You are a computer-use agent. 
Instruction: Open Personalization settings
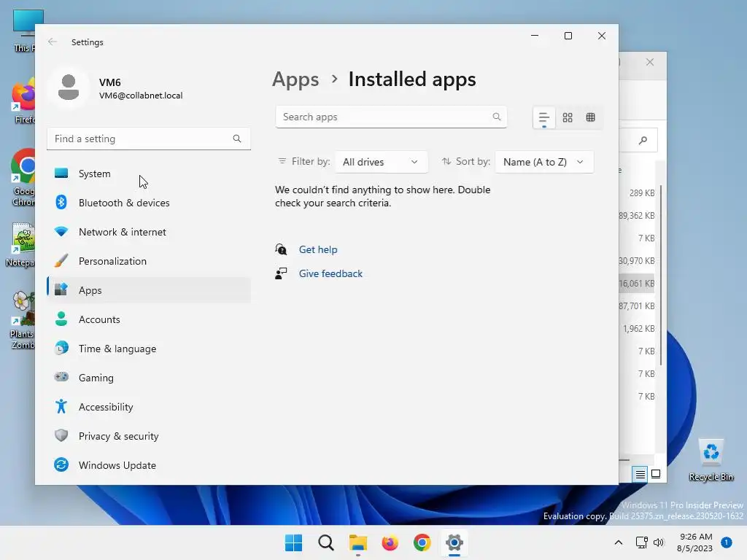149,261
